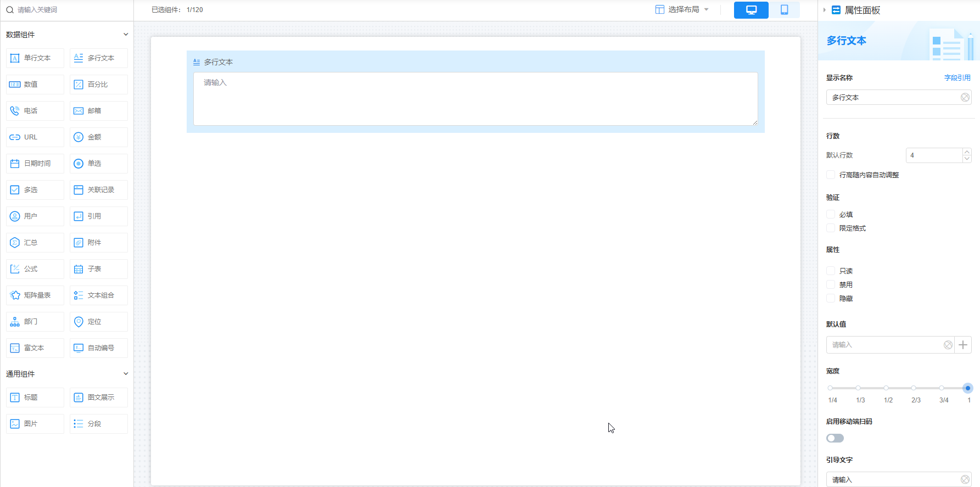Add the 图片 image component
Viewport: 980px width, 487px height.
(x=35, y=424)
